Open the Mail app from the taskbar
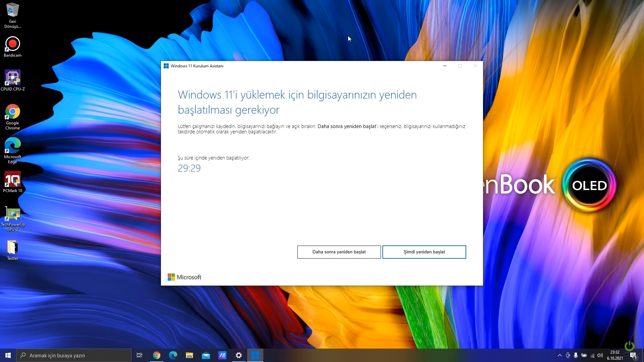This screenshot has height=362, width=644. [206, 355]
